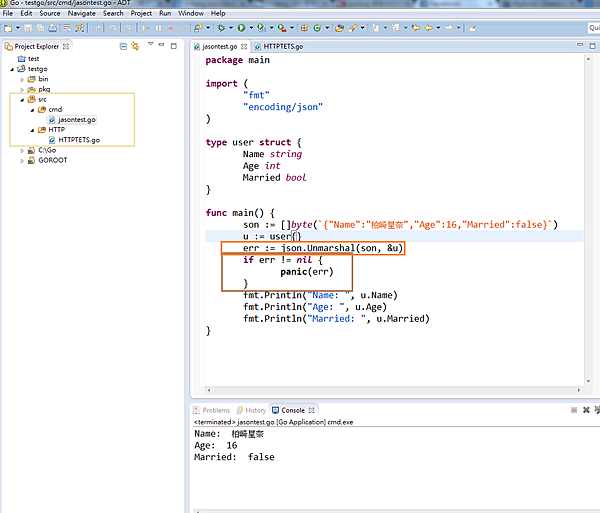The image size is (600, 513).
Task: Click the Collapse All icon in Project Explorer
Action: pos(123,46)
